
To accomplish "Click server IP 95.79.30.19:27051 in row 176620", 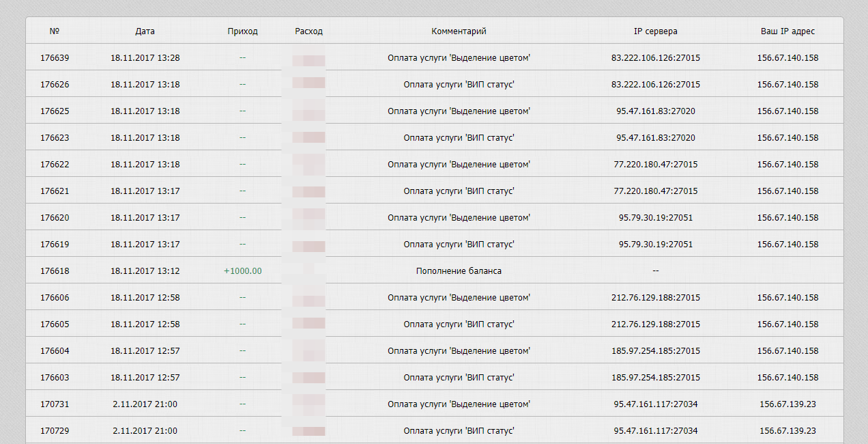I will point(656,218).
